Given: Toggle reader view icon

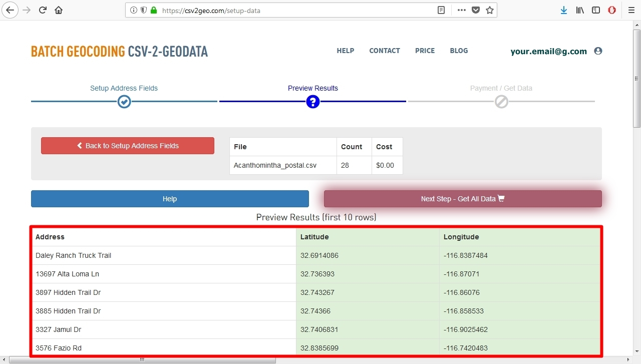Looking at the screenshot, I should (441, 10).
